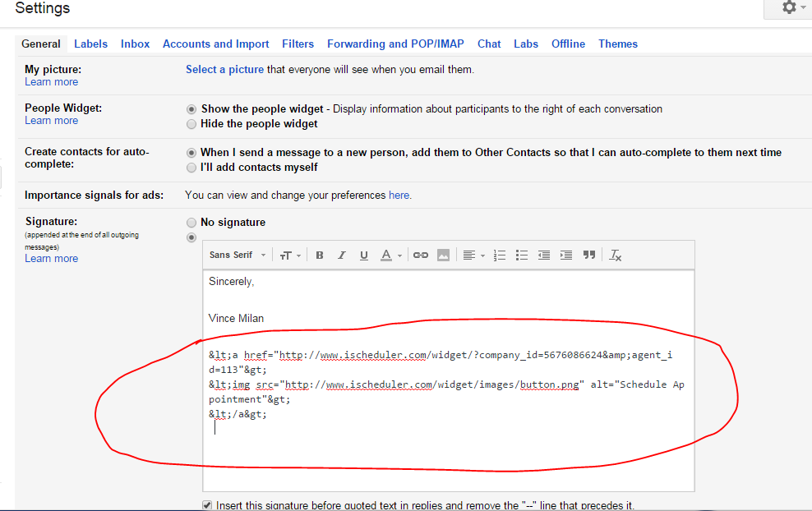The width and height of the screenshot is (812, 511).
Task: Open the settings gear menu
Action: point(789,7)
